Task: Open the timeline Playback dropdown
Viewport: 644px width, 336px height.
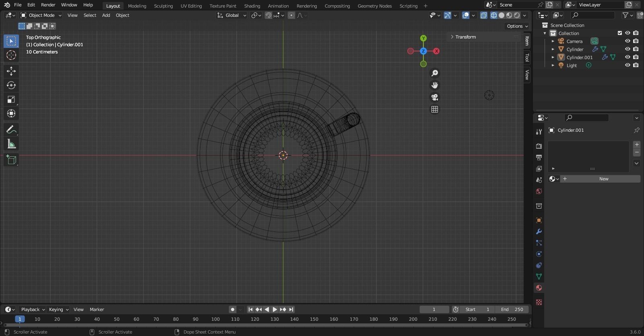Action: (x=33, y=309)
